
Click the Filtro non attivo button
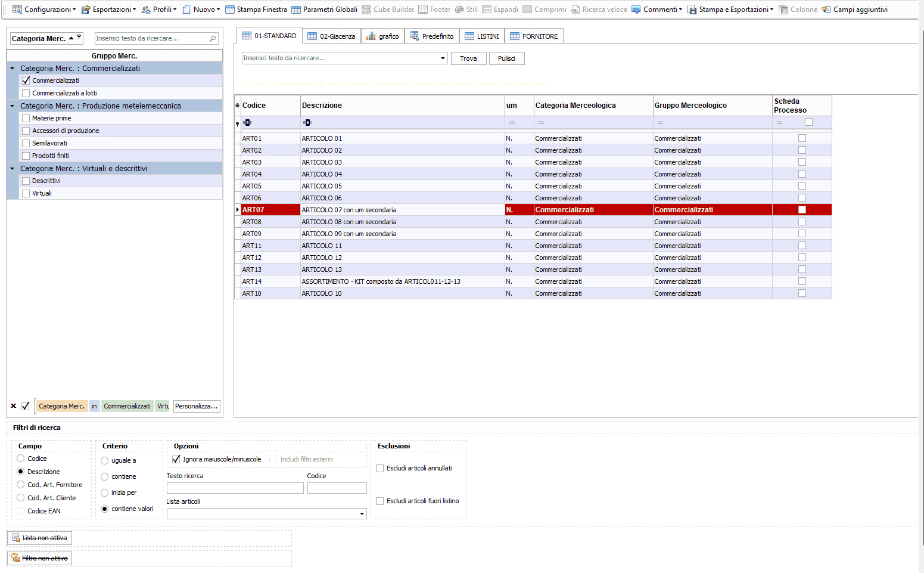(x=39, y=558)
